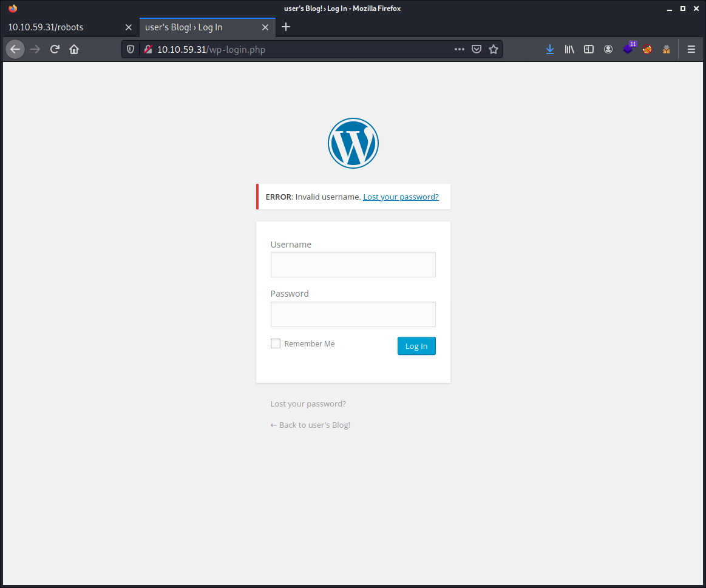Viewport: 706px width, 588px height.
Task: Open the FoxyProxy extension icon
Action: [647, 50]
